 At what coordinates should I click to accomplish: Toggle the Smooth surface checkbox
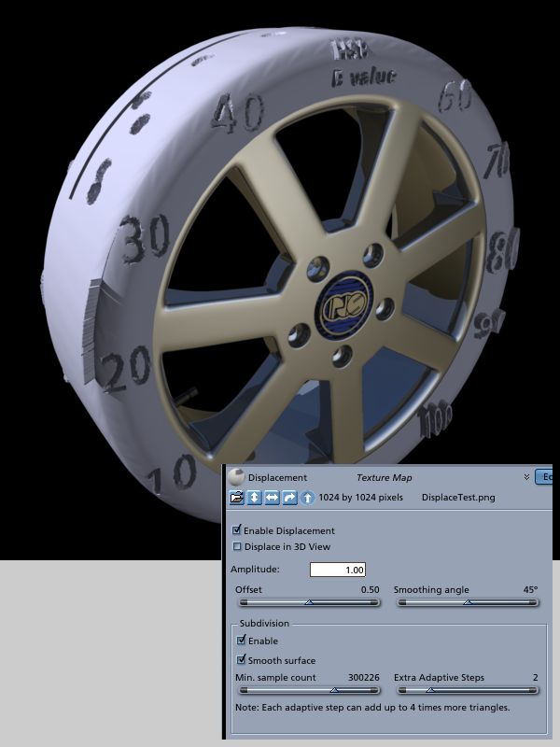point(242,659)
